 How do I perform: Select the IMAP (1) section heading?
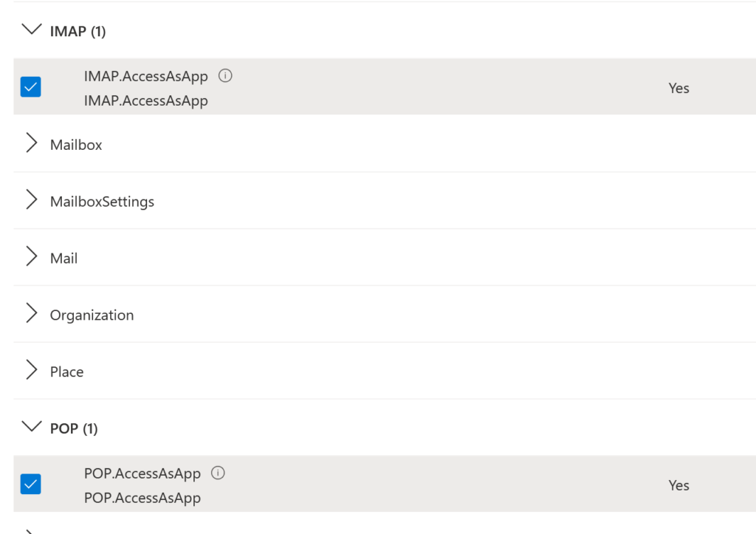point(78,31)
